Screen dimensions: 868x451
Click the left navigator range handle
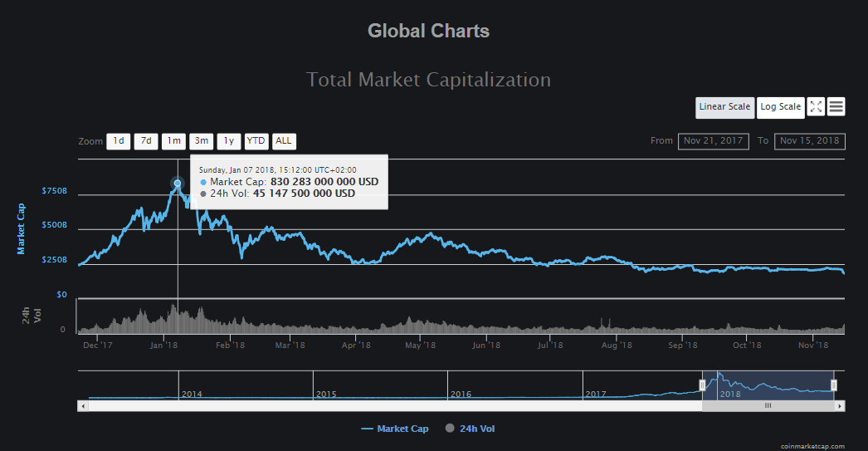702,385
